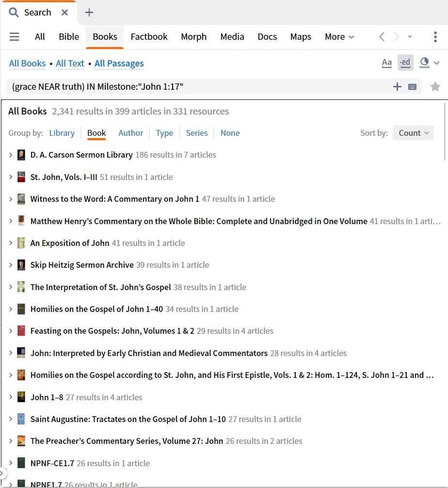This screenshot has height=488, width=448.
Task: Group results by Library
Action: click(x=62, y=133)
